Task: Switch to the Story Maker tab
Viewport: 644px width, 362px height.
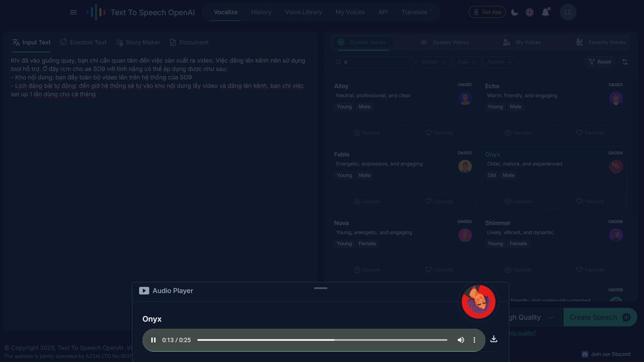Action: tap(138, 42)
